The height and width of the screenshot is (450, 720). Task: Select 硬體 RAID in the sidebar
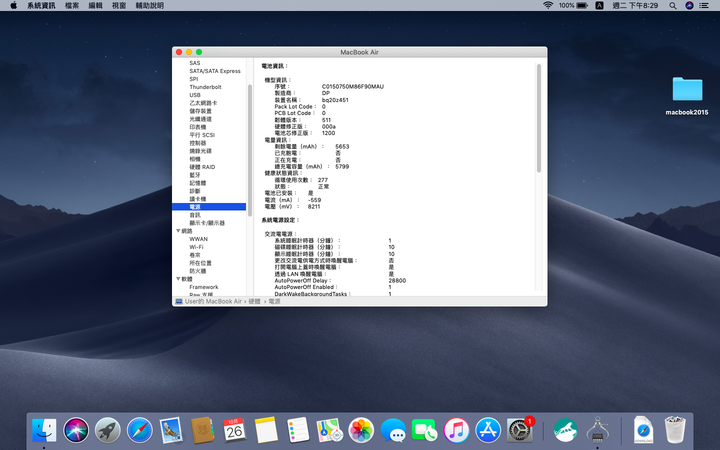pyautogui.click(x=202, y=167)
